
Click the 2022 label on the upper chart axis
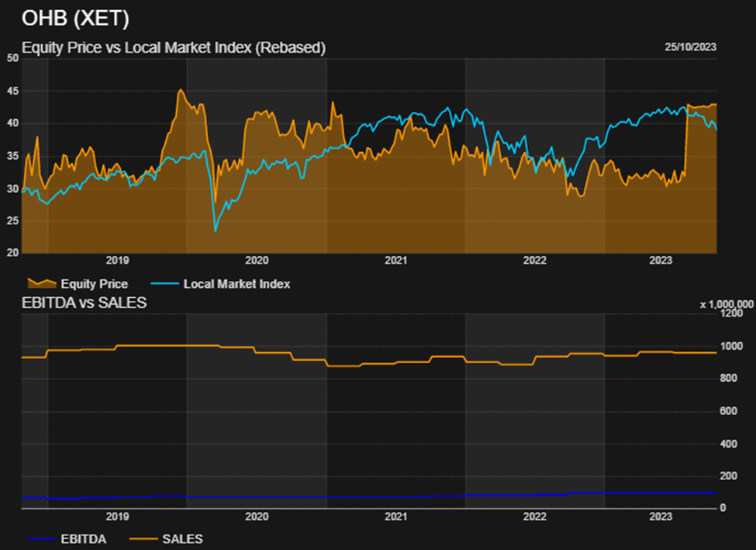pyautogui.click(x=535, y=261)
